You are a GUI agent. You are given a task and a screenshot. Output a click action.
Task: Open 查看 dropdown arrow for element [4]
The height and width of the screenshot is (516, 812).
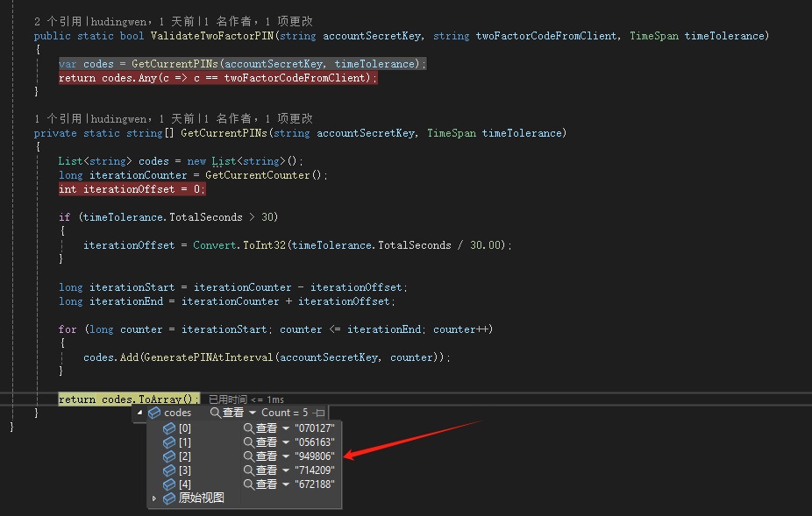coord(285,484)
